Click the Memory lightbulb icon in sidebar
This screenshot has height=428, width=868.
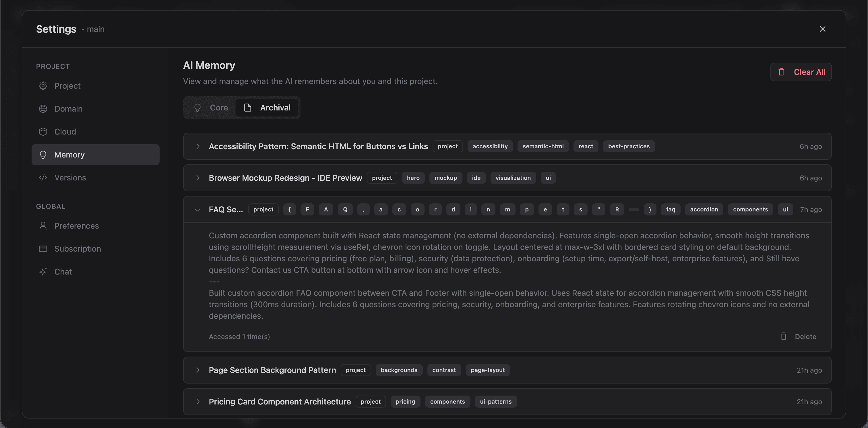(43, 155)
